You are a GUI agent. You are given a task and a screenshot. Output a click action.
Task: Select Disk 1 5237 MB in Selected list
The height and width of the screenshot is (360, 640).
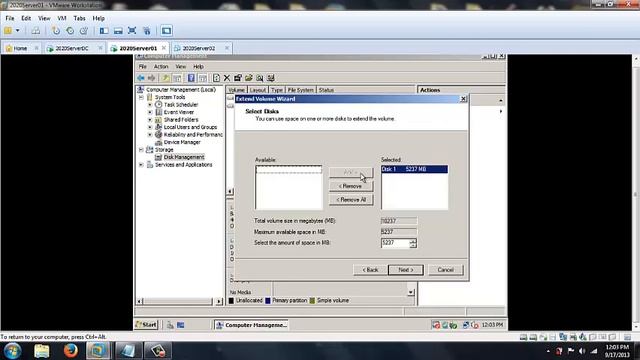coord(414,169)
